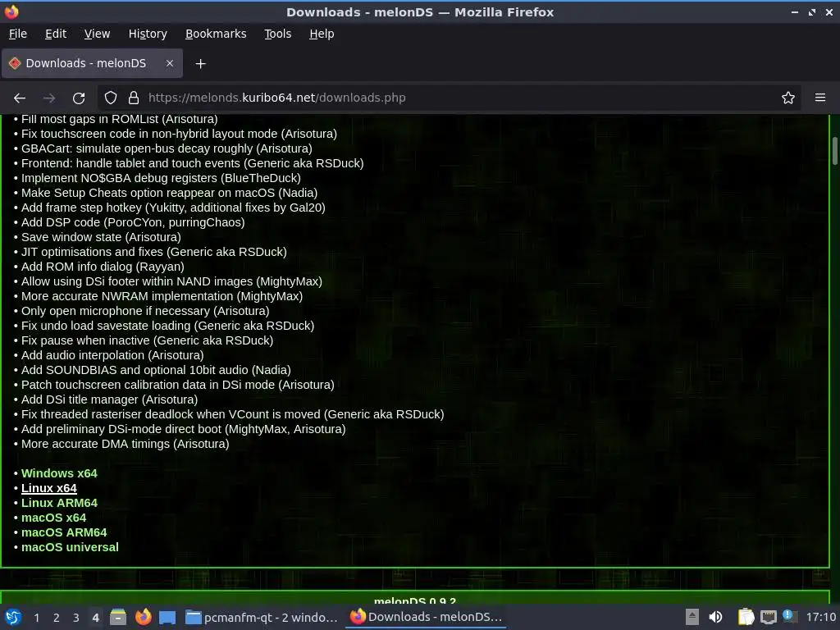Click 'Add SOUNDBIAS and optional 10bit audio' line

point(156,370)
